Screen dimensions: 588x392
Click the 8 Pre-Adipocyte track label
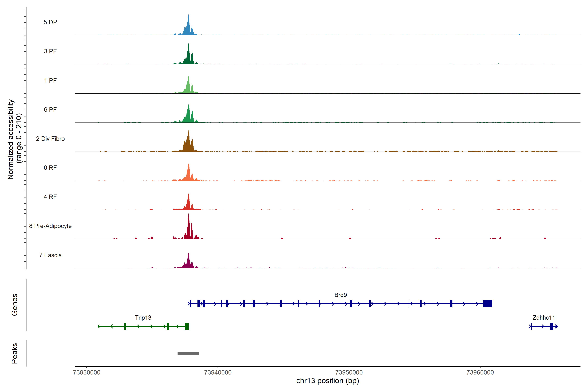(50, 226)
